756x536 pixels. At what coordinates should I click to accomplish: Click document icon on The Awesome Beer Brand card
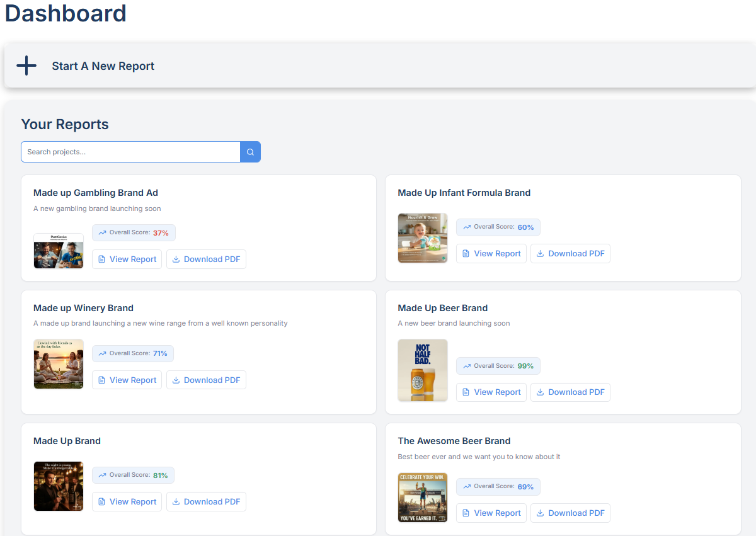[466, 513]
